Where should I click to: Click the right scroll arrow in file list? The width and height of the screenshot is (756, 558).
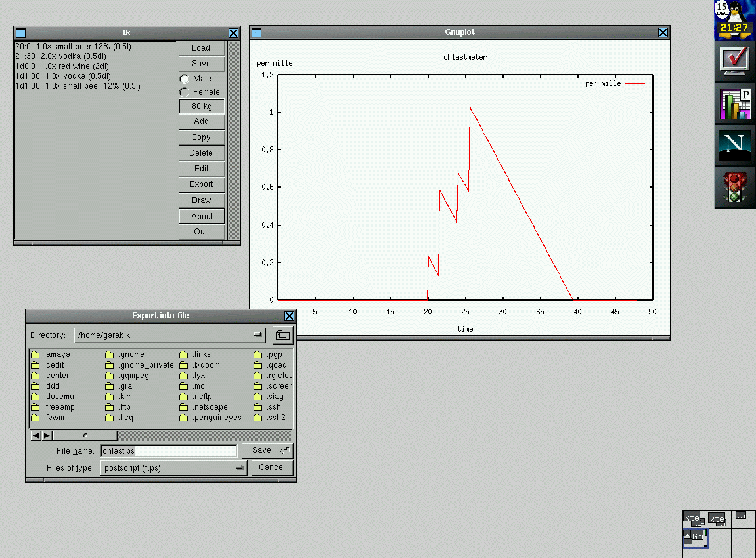[x=47, y=435]
